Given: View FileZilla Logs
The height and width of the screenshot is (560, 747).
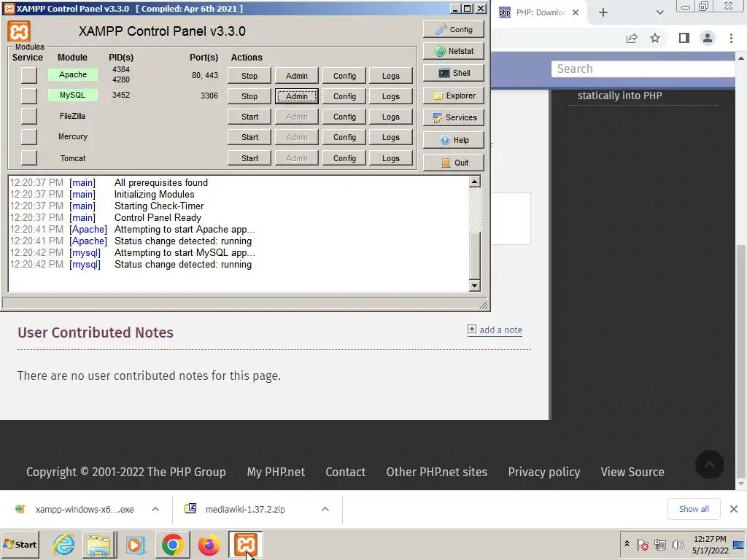Looking at the screenshot, I should tap(391, 117).
